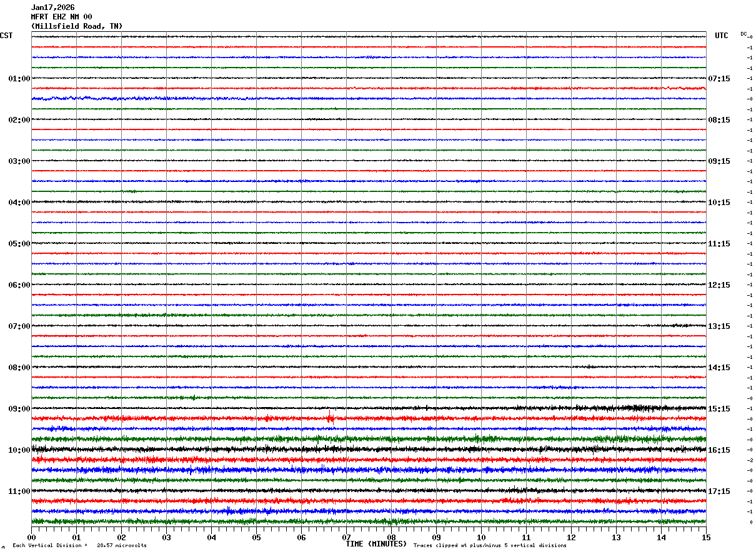The image size is (756, 554).
Task: Click minute 08 on the bottom time axis
Action: point(392,537)
